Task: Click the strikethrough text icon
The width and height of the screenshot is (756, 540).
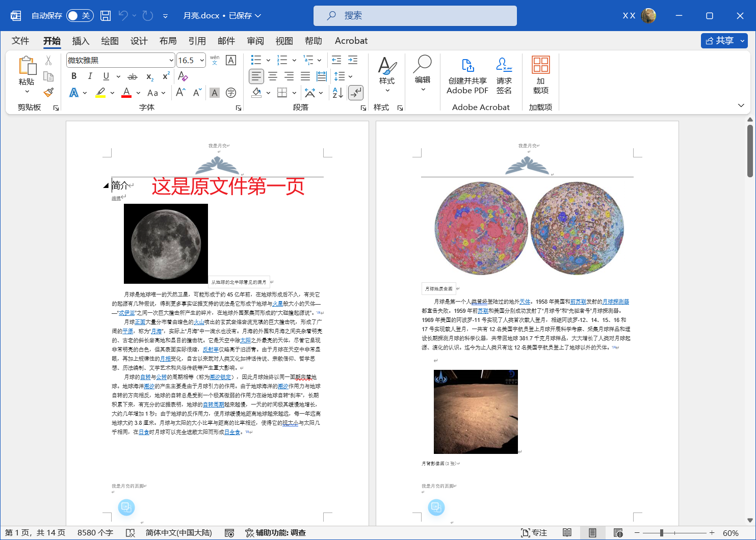Action: [133, 76]
